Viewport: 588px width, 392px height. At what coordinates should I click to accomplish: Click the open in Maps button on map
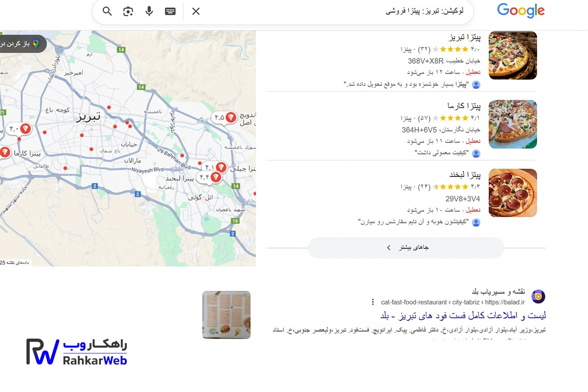point(22,44)
